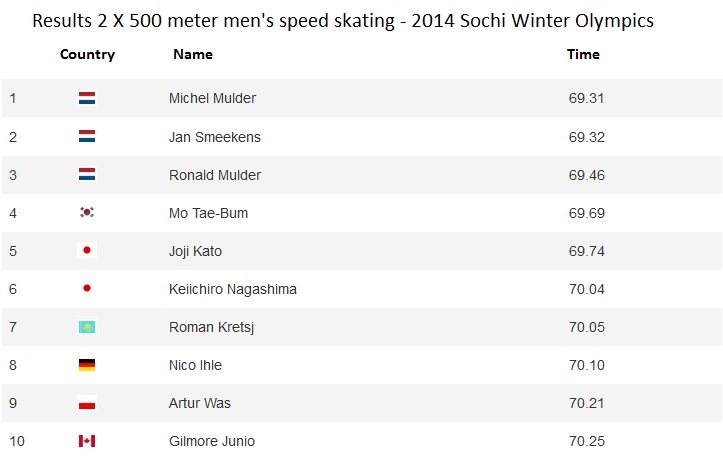Select the name Michel Mulder
Viewport: 723px width, 460px height.
point(212,98)
